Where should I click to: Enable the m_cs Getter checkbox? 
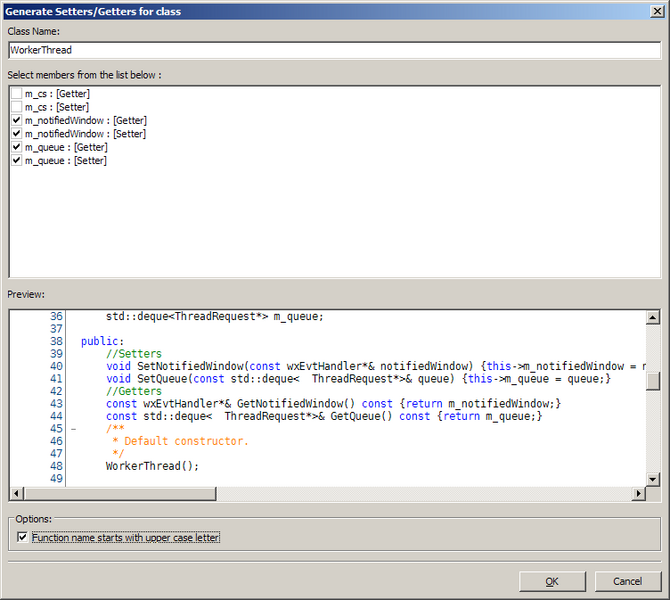coord(16,94)
